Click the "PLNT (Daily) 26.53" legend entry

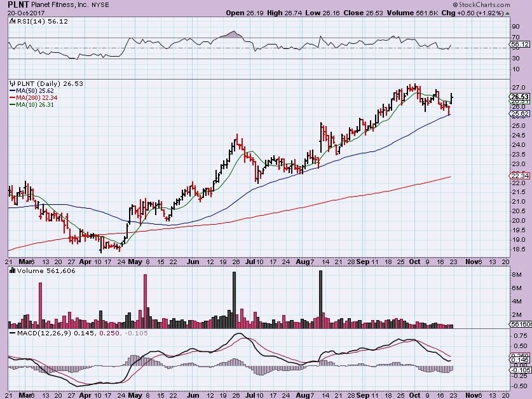click(50, 83)
